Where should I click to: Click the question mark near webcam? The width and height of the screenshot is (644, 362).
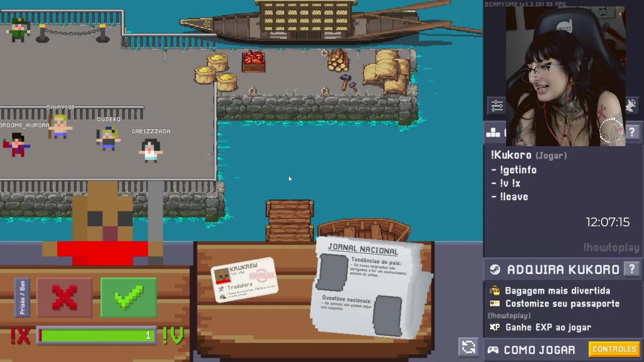[632, 132]
